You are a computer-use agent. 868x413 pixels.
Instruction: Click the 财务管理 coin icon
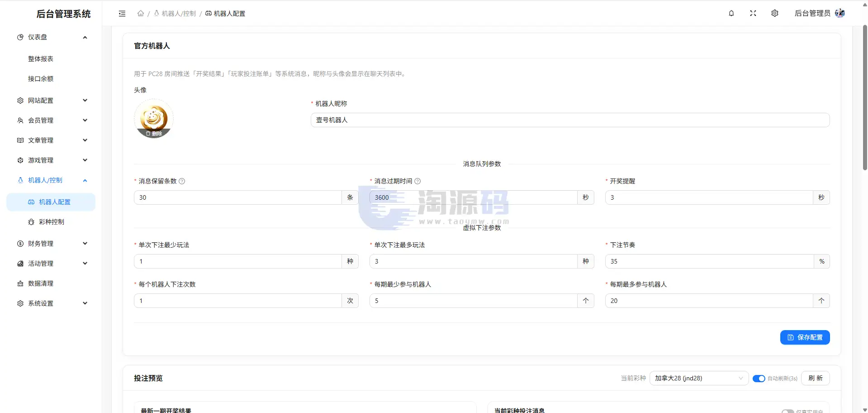point(20,244)
